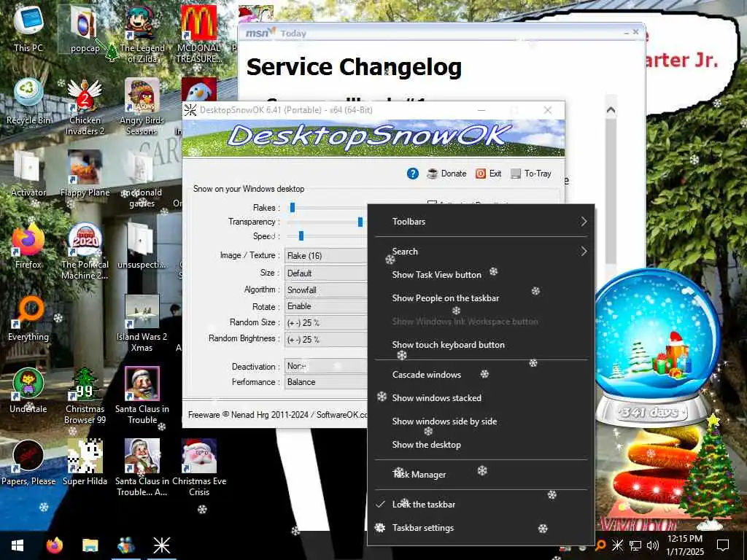Image resolution: width=747 pixels, height=560 pixels.
Task: Switch to DesktopSnowOK snowflake taskbar button
Action: pyautogui.click(x=161, y=545)
